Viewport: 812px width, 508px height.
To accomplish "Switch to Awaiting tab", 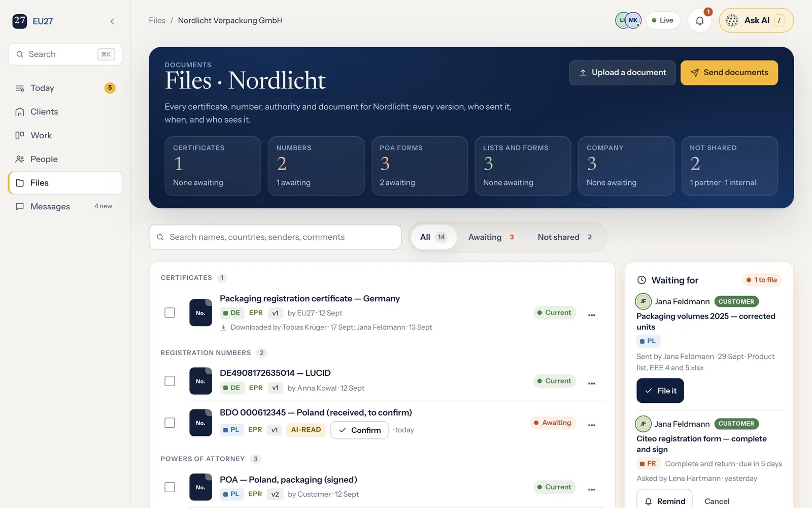I will pos(491,237).
